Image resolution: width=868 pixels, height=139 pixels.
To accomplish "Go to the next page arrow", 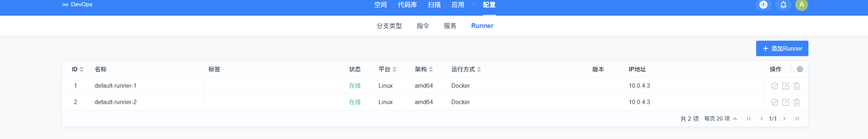I will pos(784,119).
